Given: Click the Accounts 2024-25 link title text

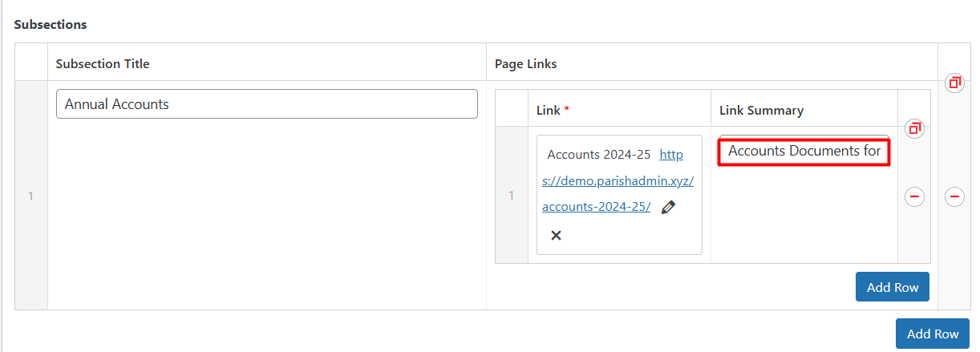Looking at the screenshot, I should tap(598, 155).
